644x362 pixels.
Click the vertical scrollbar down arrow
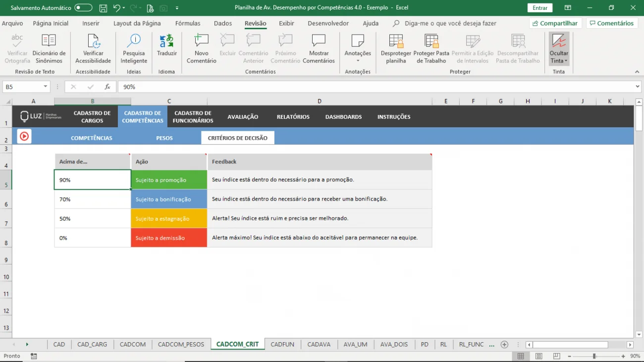(x=639, y=335)
